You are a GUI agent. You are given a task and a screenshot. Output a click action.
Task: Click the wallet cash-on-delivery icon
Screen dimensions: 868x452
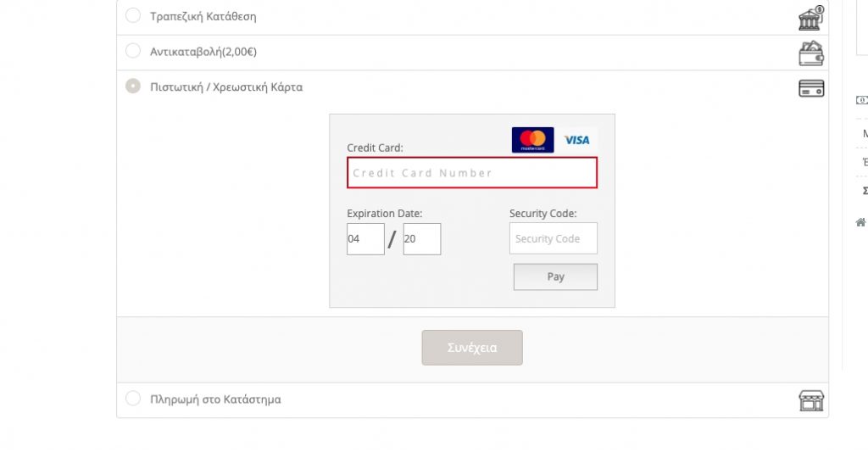[x=811, y=53]
